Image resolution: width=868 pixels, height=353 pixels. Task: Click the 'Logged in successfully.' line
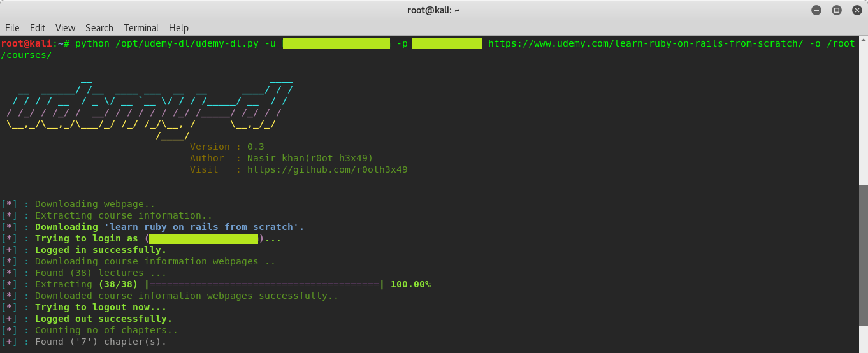84,250
